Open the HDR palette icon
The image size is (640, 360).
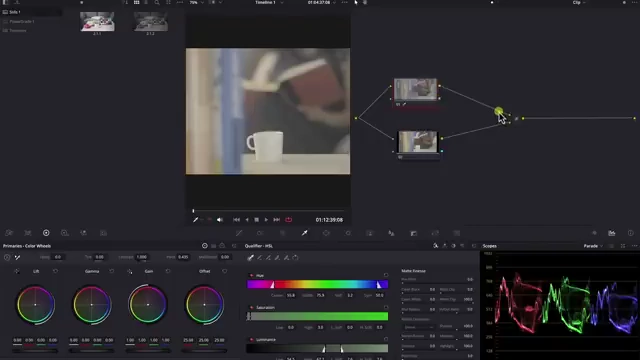pos(64,233)
